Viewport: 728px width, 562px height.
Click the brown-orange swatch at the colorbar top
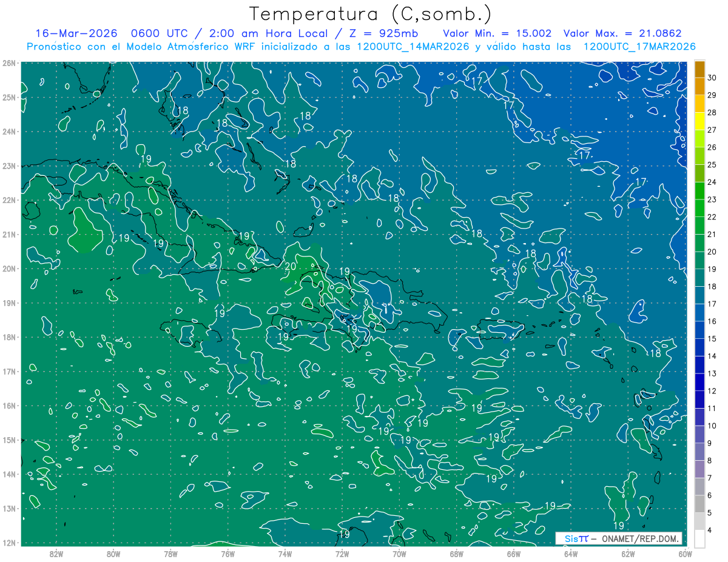(699, 70)
